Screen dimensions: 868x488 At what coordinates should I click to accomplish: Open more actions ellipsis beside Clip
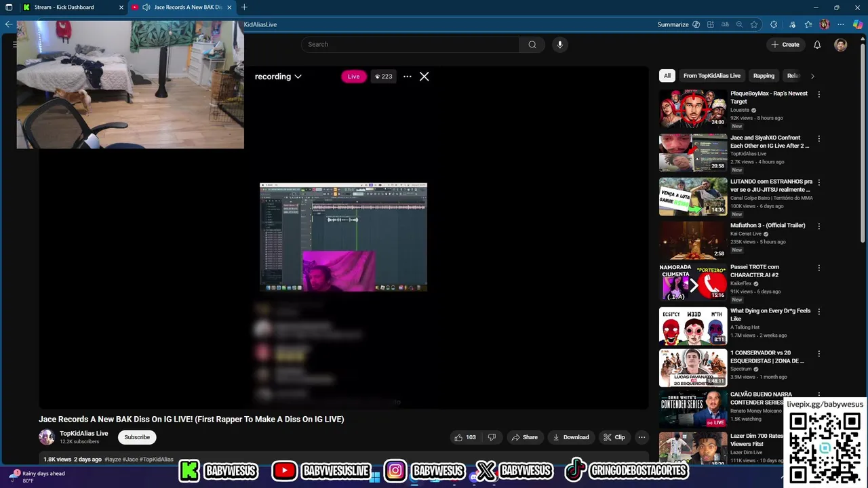coord(642,437)
